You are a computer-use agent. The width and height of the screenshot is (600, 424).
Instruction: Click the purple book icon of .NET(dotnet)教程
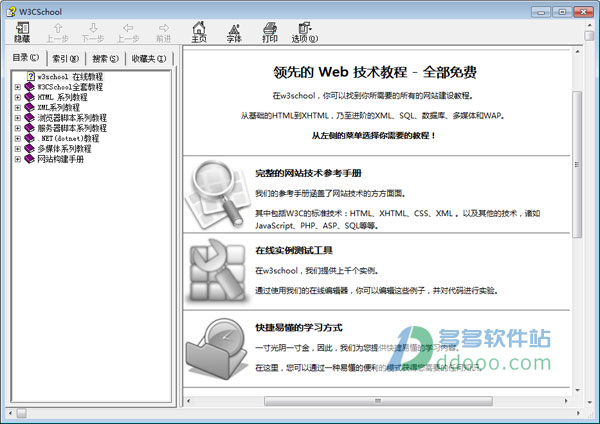[x=29, y=139]
